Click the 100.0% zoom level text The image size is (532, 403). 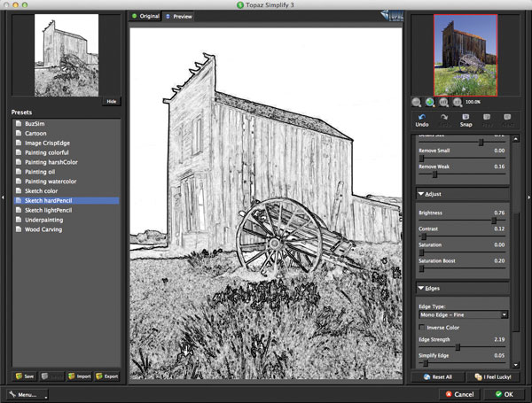tap(473, 102)
